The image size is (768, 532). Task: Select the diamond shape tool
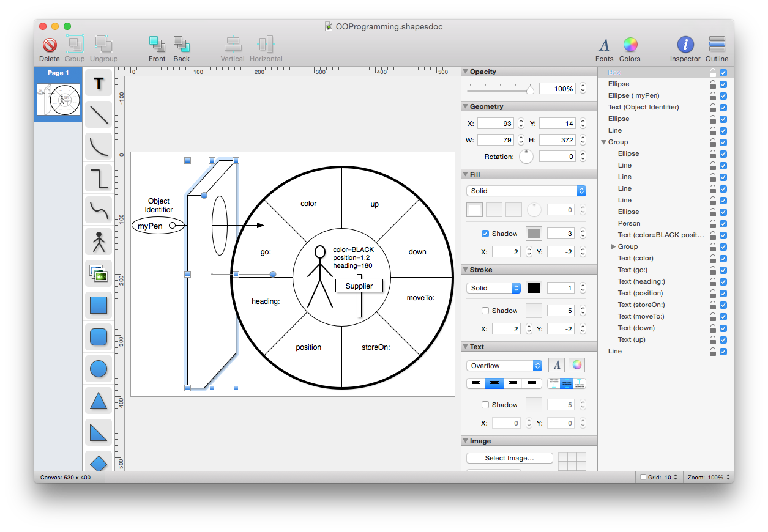click(x=98, y=463)
